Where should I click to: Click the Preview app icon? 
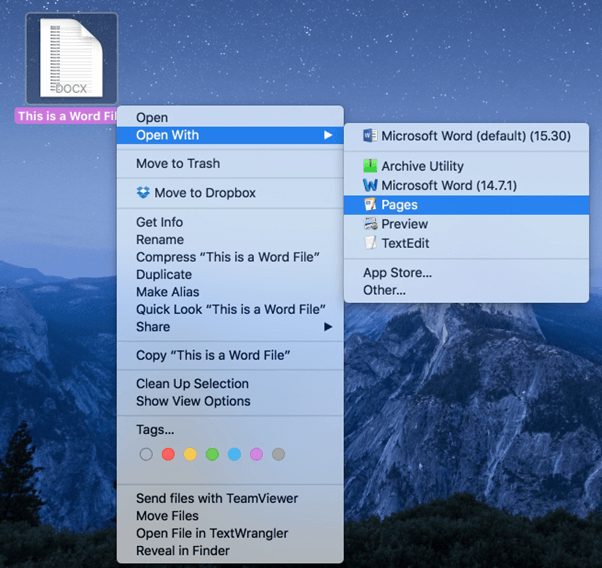370,224
